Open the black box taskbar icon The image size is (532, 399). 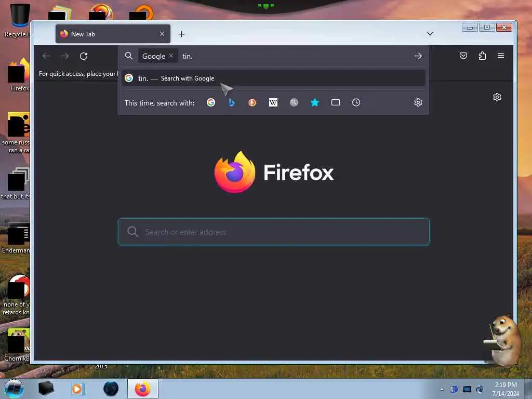click(46, 389)
